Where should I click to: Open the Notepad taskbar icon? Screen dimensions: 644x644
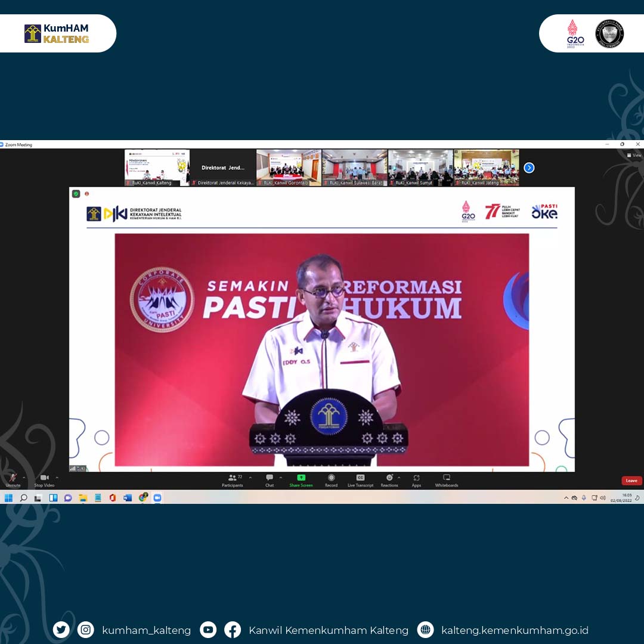click(98, 498)
